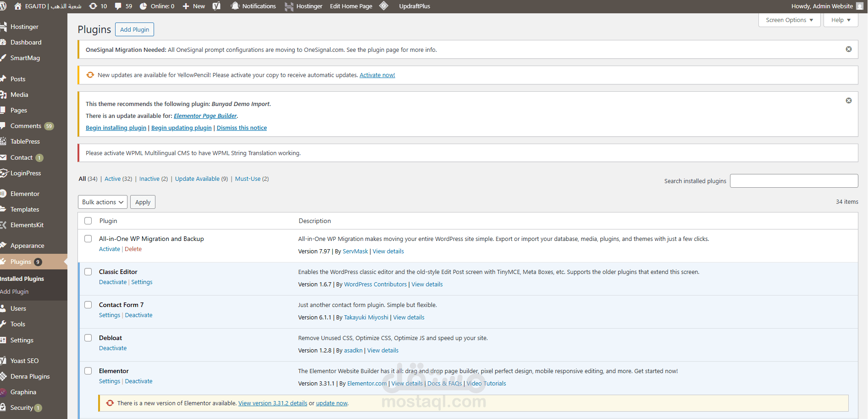This screenshot has height=419, width=868.
Task: Check the Debloat plugin checkbox
Action: click(x=88, y=338)
